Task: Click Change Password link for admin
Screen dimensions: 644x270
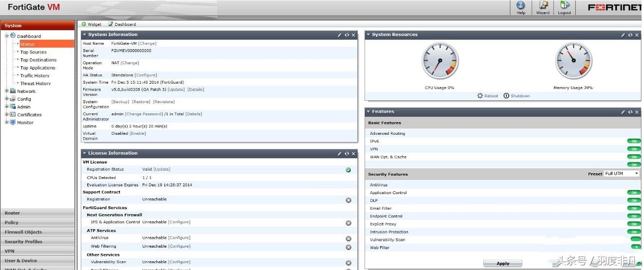Action: click(x=144, y=114)
